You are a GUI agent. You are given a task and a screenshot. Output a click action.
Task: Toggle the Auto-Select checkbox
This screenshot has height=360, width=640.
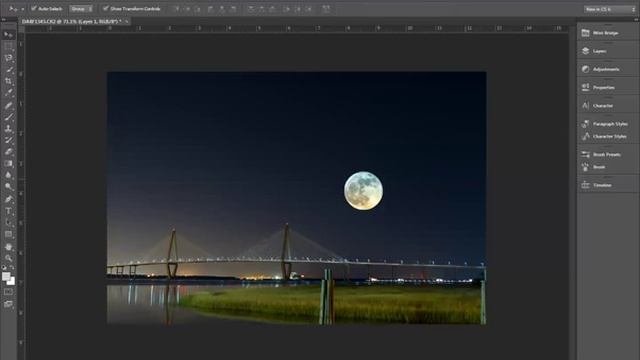[34, 8]
